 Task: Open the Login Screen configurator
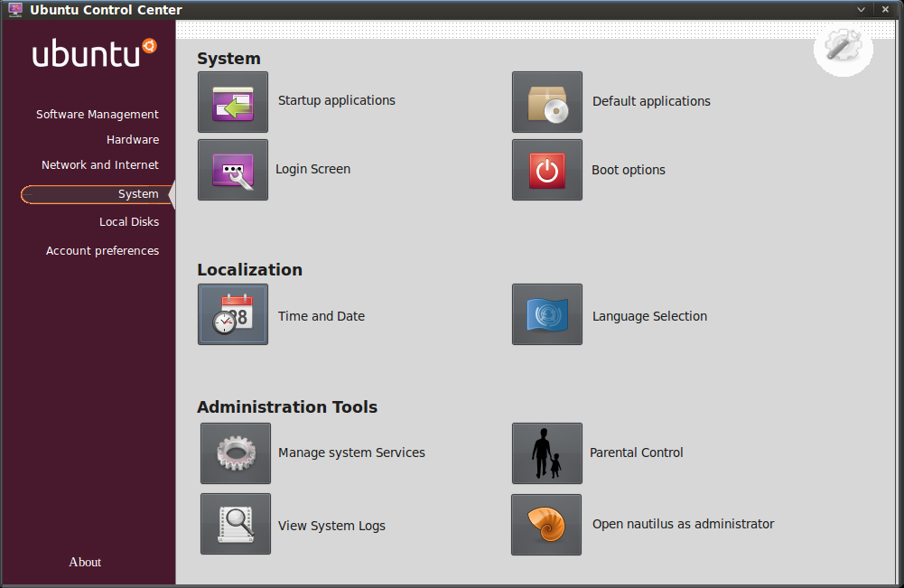233,170
